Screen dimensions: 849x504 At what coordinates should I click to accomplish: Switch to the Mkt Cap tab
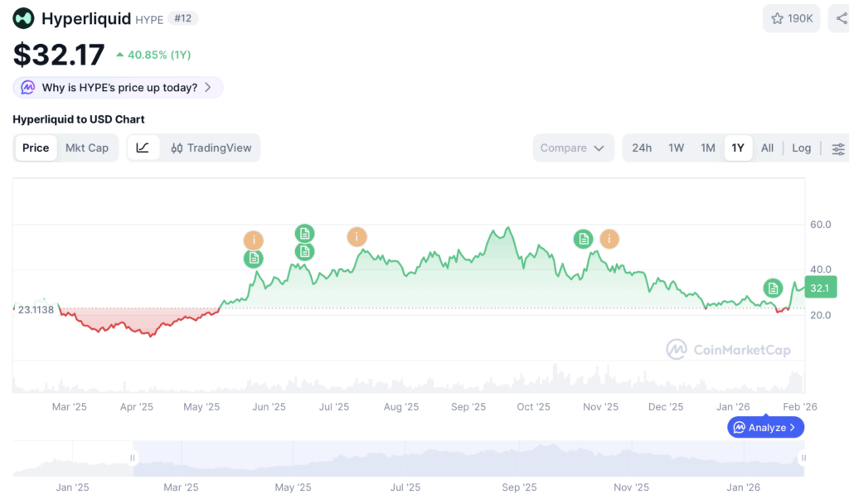tap(86, 148)
